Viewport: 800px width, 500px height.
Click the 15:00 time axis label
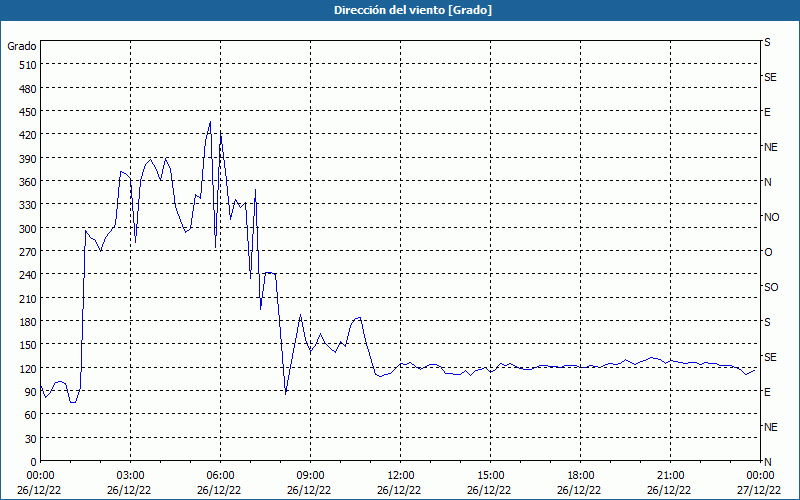click(x=490, y=476)
